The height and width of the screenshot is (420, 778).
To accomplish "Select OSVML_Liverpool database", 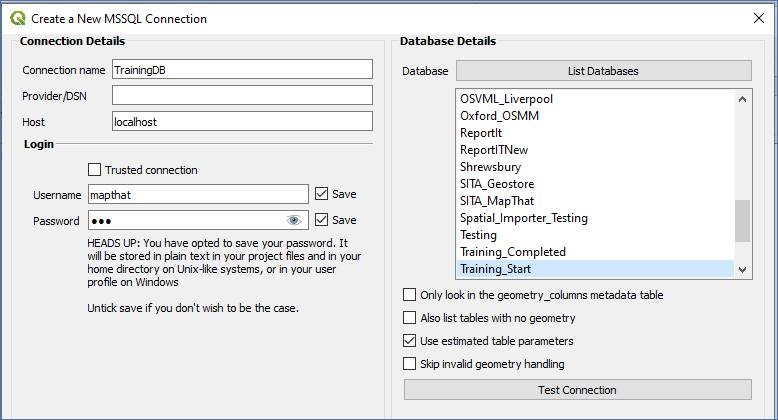I will [x=594, y=99].
